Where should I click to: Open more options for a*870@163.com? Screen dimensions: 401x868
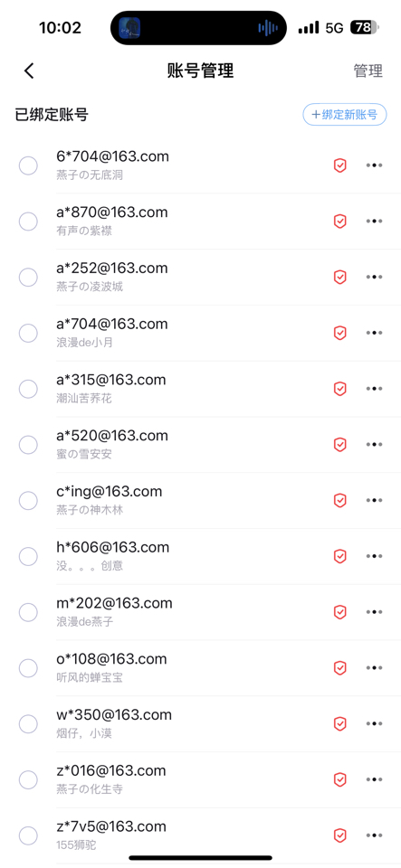point(375,221)
